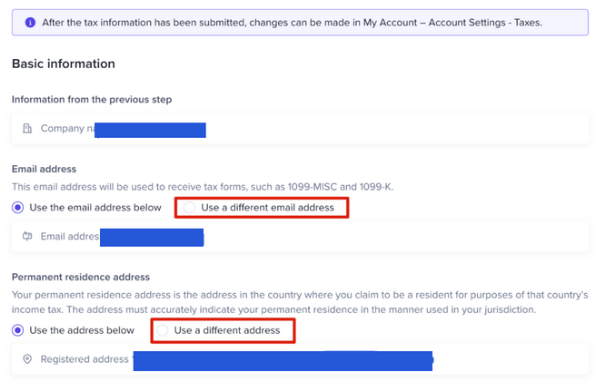The image size is (602, 387).
Task: Click the tax information notice banner text
Action: point(292,23)
